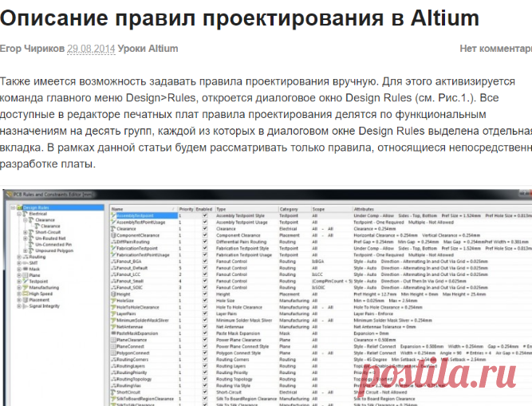The image size is (532, 406).
Task: Click the RoutingCorners rule icon
Action: click(x=114, y=360)
